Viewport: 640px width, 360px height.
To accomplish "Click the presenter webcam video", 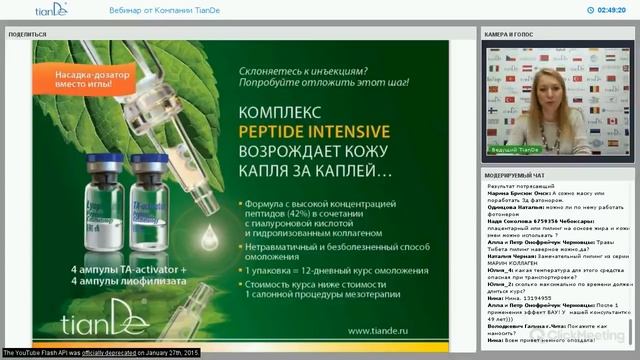I will tap(558, 101).
